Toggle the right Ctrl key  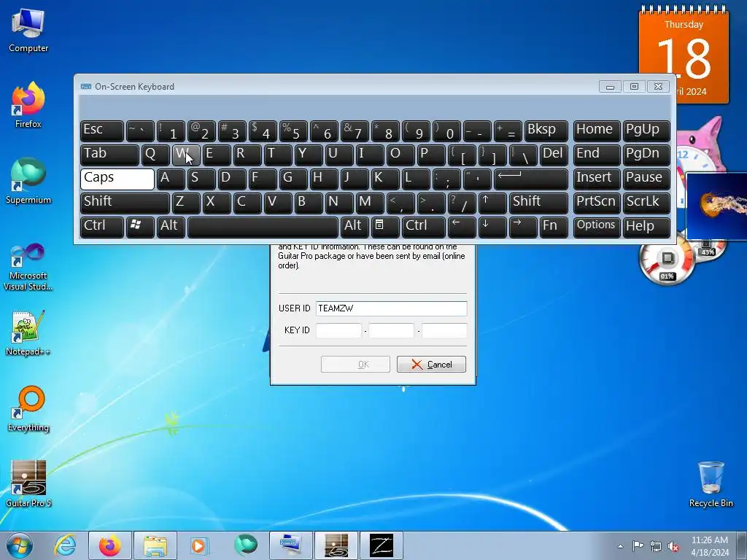pos(424,227)
